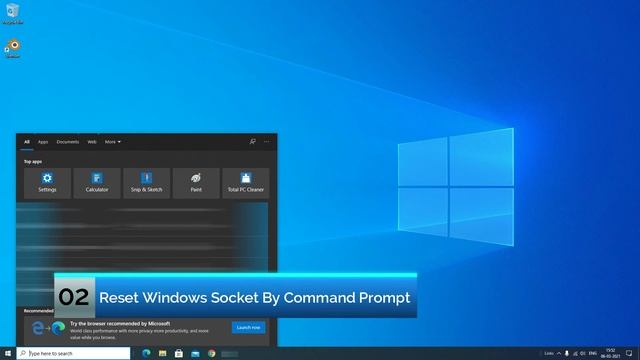Switch to the Web search tab
This screenshot has height=360, width=640.
(x=92, y=142)
